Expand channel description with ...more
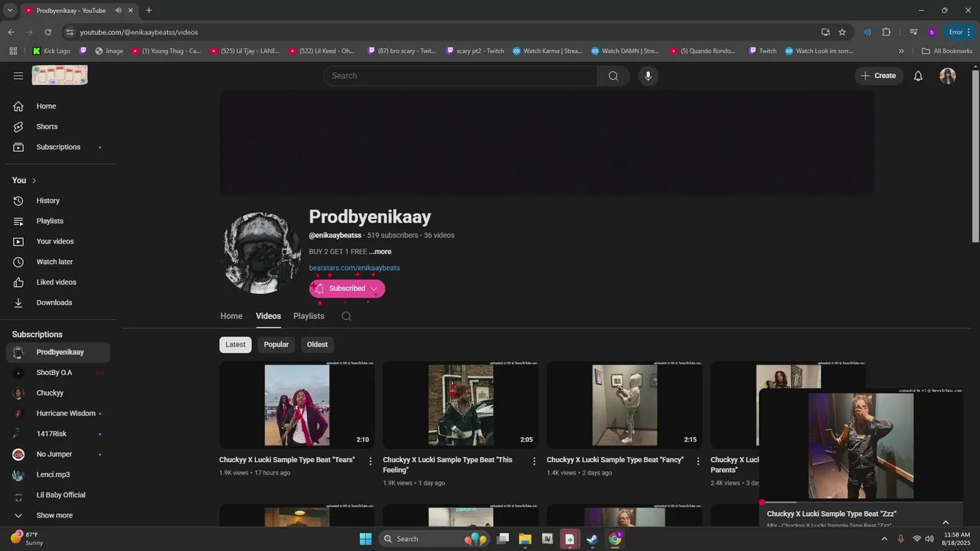This screenshot has width=980, height=551. click(x=380, y=252)
